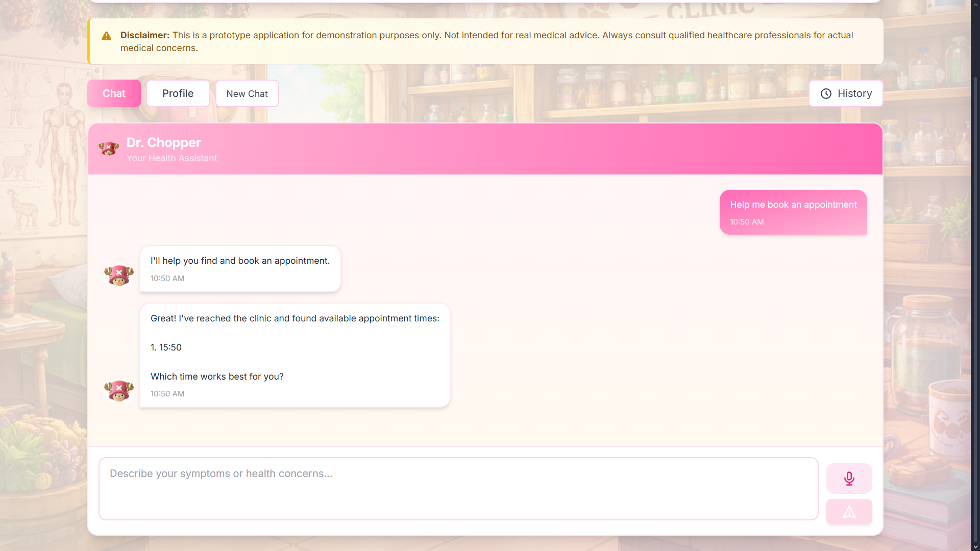The height and width of the screenshot is (551, 980).
Task: Click Chopper avatar beside appointment times message
Action: point(119,391)
